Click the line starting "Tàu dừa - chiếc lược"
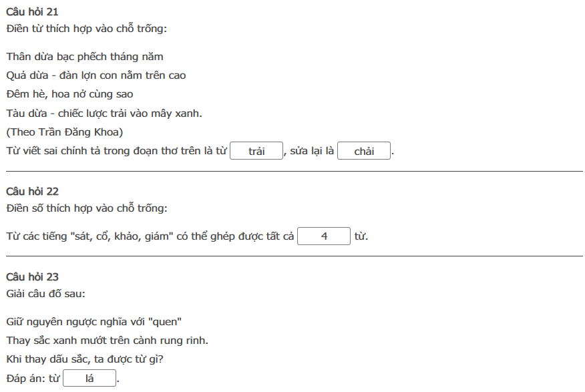The width and height of the screenshot is (585, 392). (104, 113)
